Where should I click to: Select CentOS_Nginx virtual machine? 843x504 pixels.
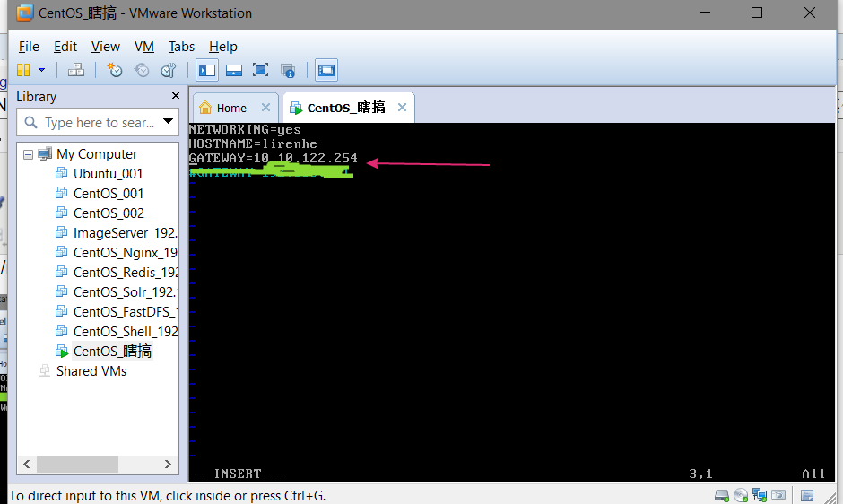(x=125, y=253)
